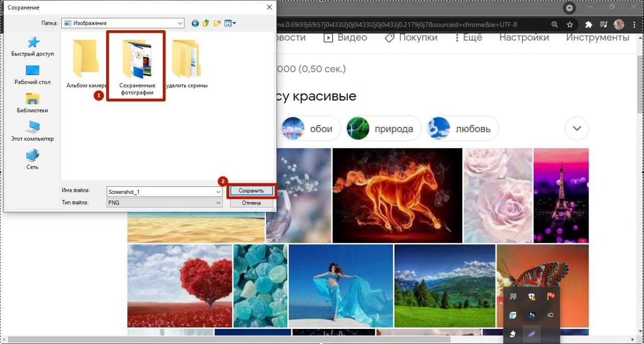Viewport: 644px width, 344px height.
Task: Bookmark page with star icon
Action: click(x=570, y=24)
